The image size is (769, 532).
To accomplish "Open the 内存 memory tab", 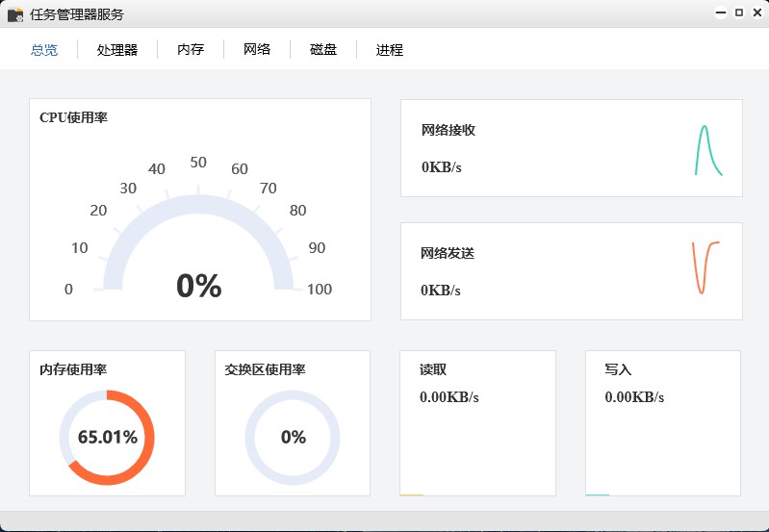I will click(191, 50).
